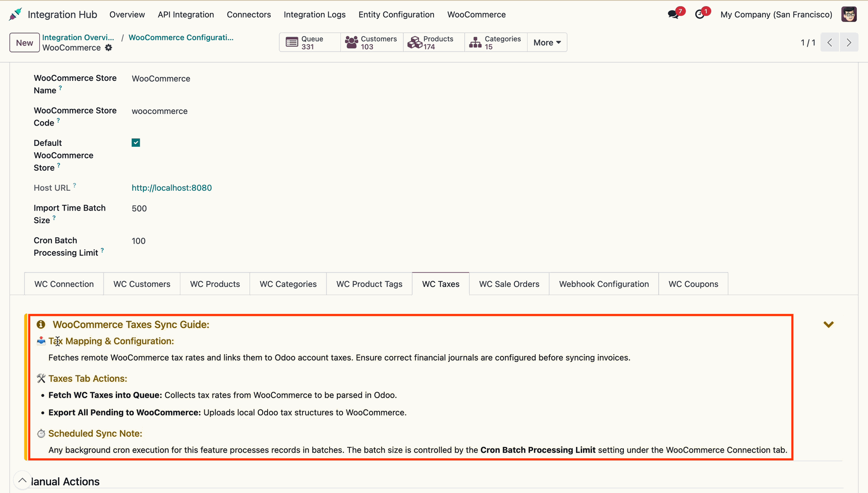Edit the WooCommerce Store Name field

[x=161, y=79]
